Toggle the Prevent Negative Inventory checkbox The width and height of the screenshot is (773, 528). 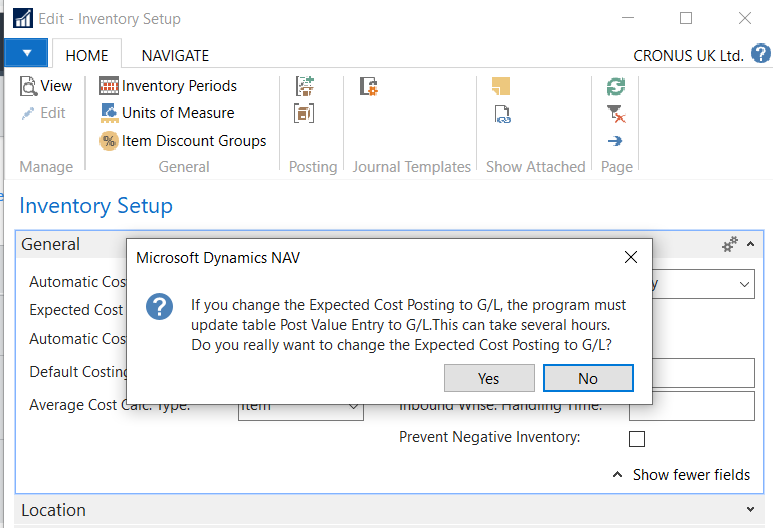(x=636, y=438)
